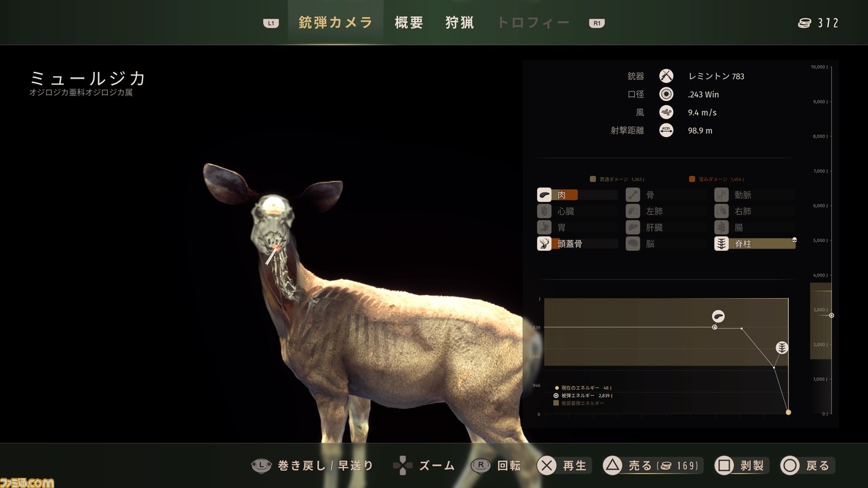Click the bullet fragment on the deer's neck
The height and width of the screenshot is (488, 868).
pyautogui.click(x=271, y=257)
